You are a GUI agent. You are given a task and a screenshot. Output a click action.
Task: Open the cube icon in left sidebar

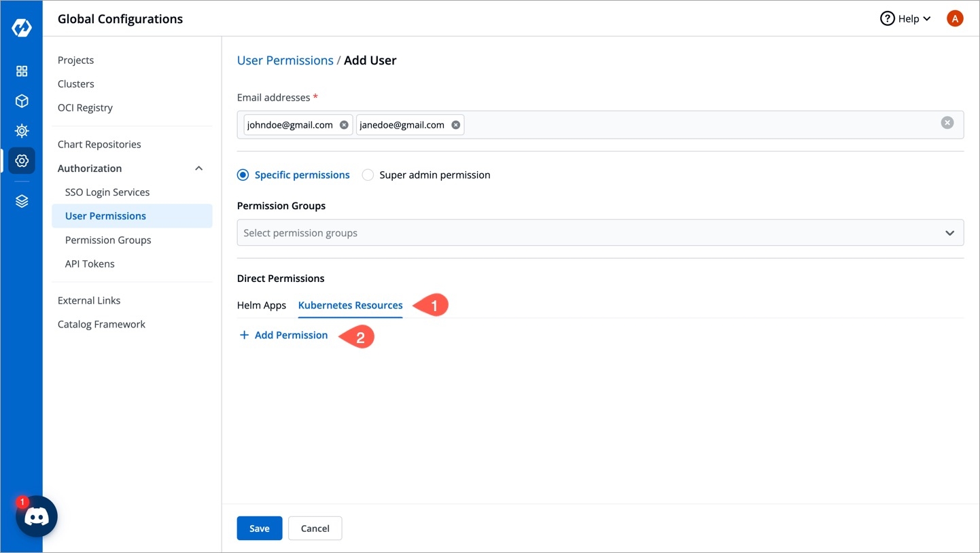pyautogui.click(x=22, y=101)
